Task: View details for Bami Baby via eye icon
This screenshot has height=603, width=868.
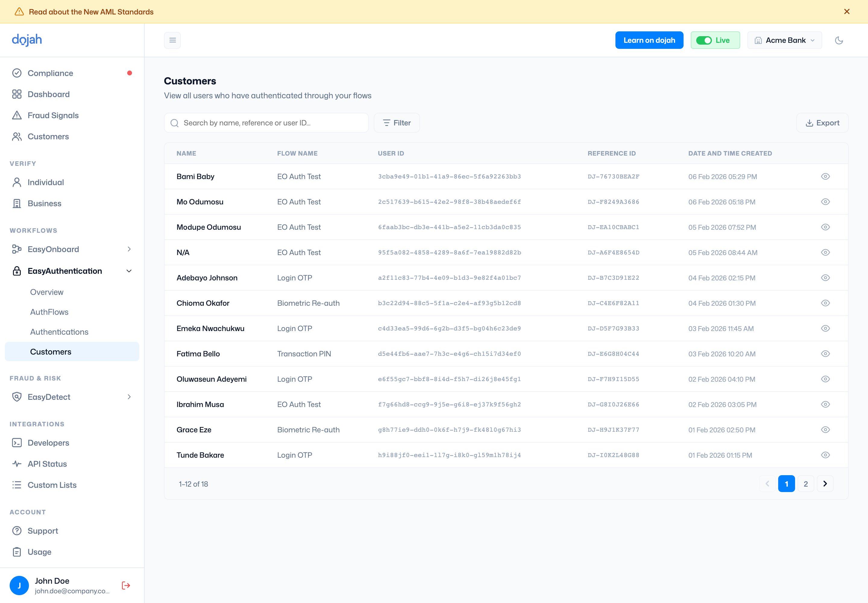Action: click(x=825, y=176)
